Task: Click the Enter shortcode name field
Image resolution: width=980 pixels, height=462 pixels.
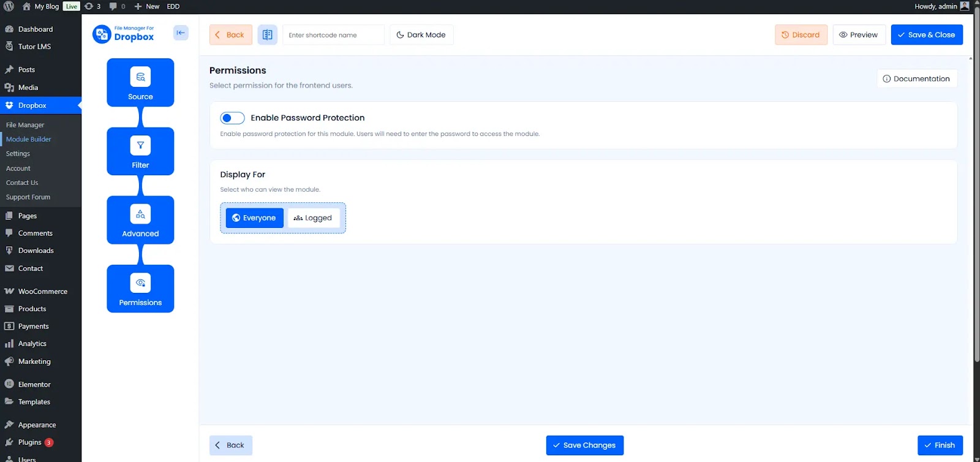Action: (x=334, y=35)
